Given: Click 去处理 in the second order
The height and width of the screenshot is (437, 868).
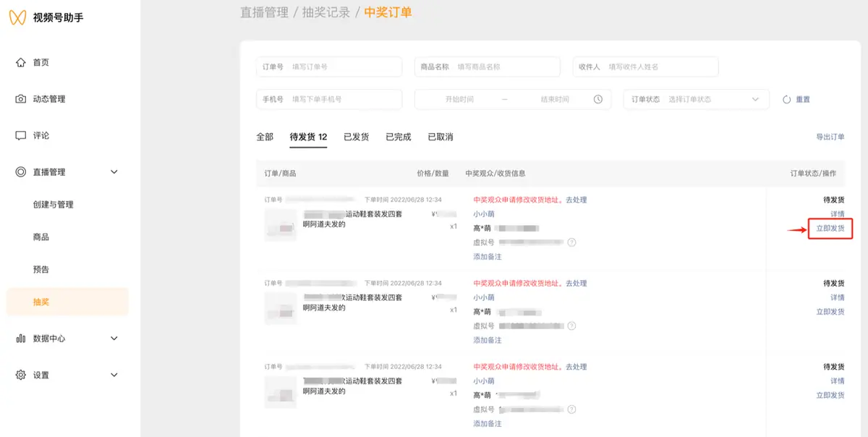Looking at the screenshot, I should point(576,284).
